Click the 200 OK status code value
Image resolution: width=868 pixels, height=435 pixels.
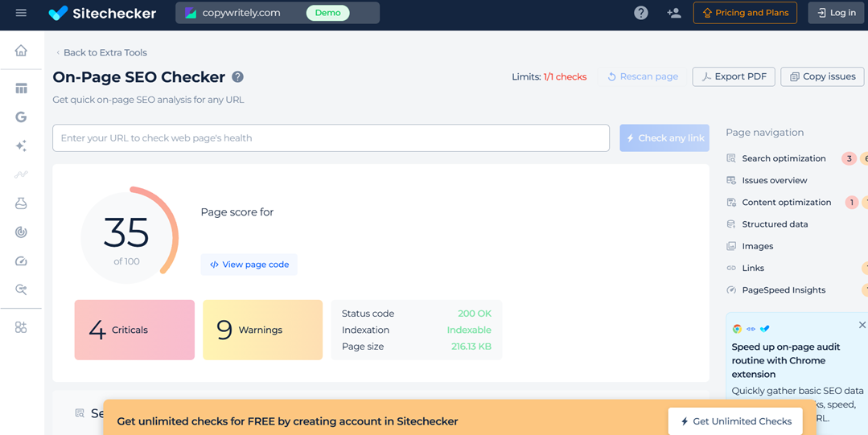coord(475,314)
